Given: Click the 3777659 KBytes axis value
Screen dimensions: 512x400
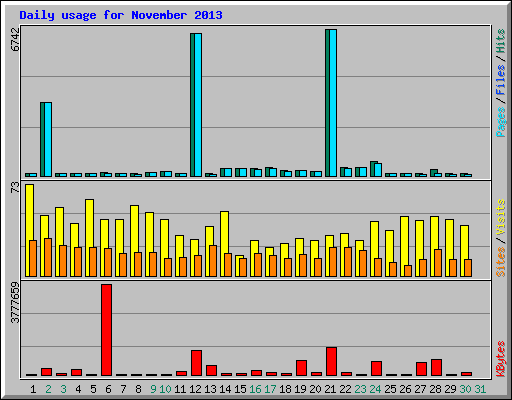Looking at the screenshot, I should coord(15,303).
